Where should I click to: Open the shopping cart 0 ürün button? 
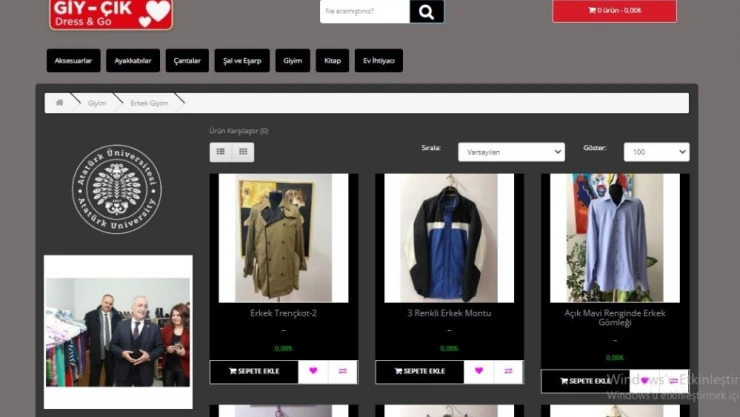pos(614,11)
